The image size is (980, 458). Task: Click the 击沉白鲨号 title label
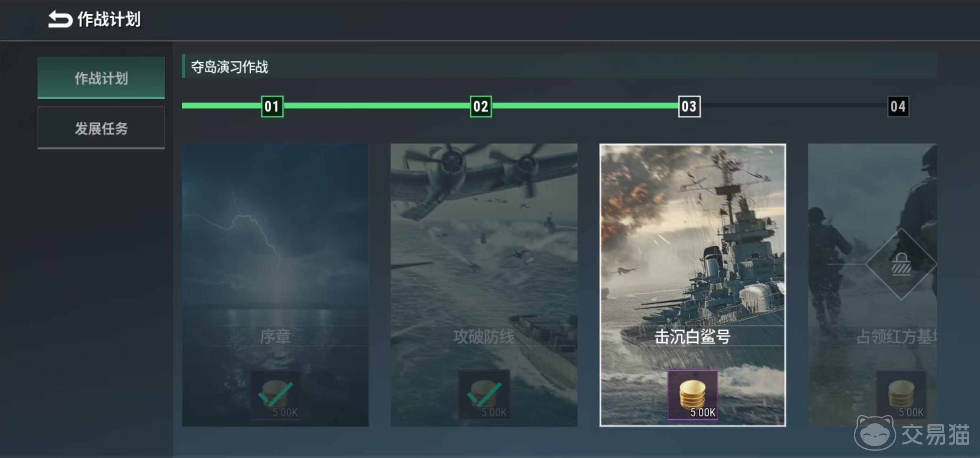tap(693, 336)
